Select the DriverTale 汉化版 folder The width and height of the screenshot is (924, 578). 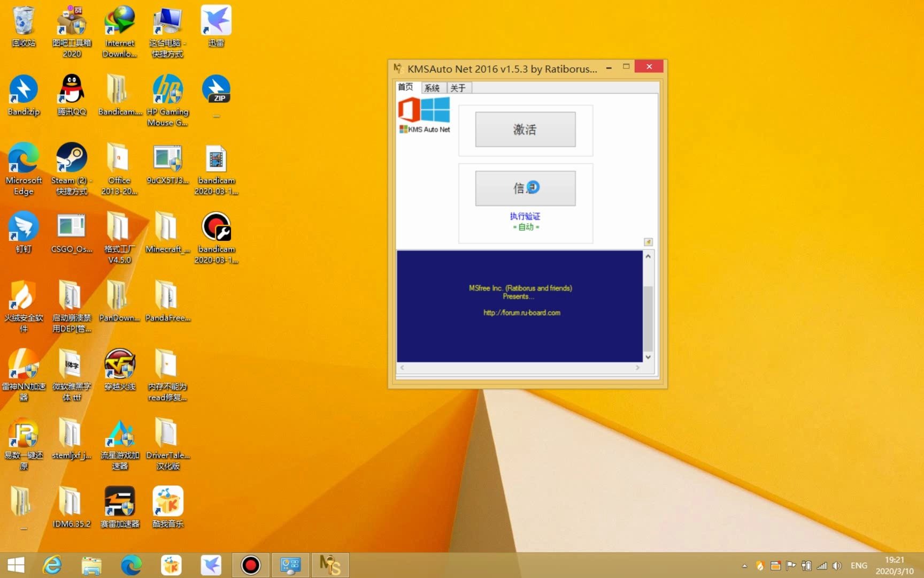tap(167, 444)
